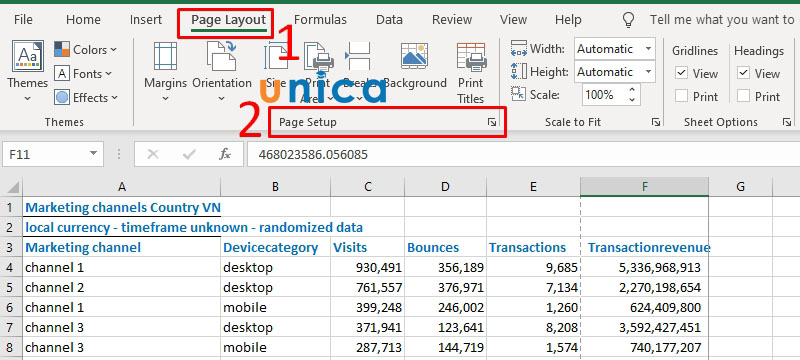The height and width of the screenshot is (360, 800).
Task: Switch to the Data tab
Action: [x=389, y=20]
